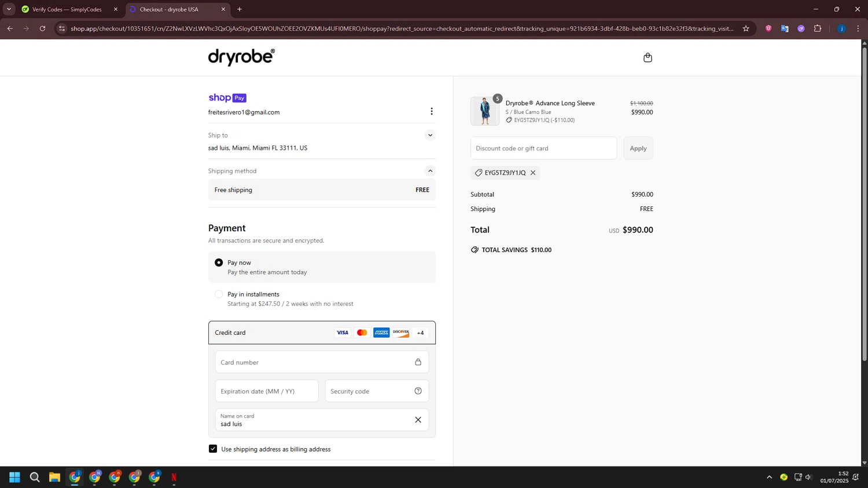Show security code help tooltip
Image resolution: width=868 pixels, height=488 pixels.
tap(418, 391)
